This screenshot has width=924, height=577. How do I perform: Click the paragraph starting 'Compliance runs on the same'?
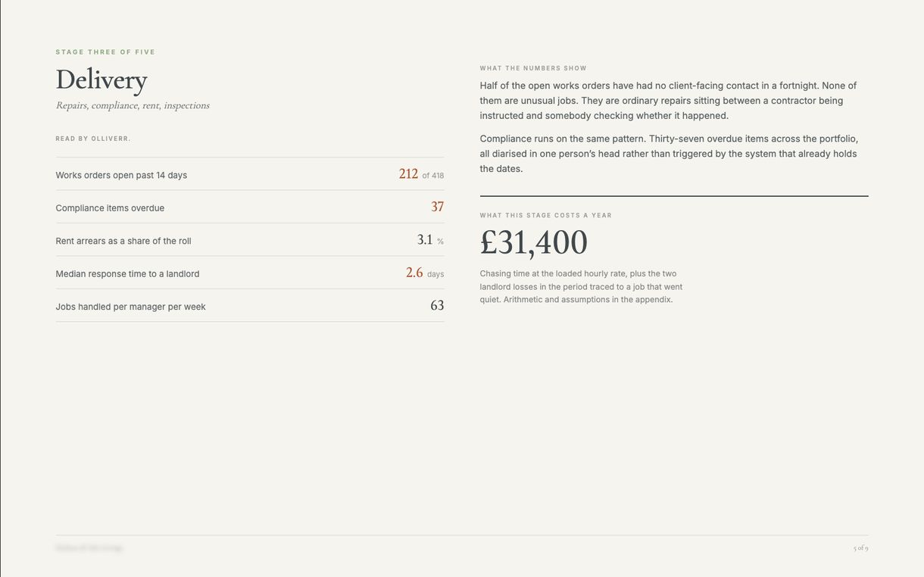pyautogui.click(x=670, y=154)
